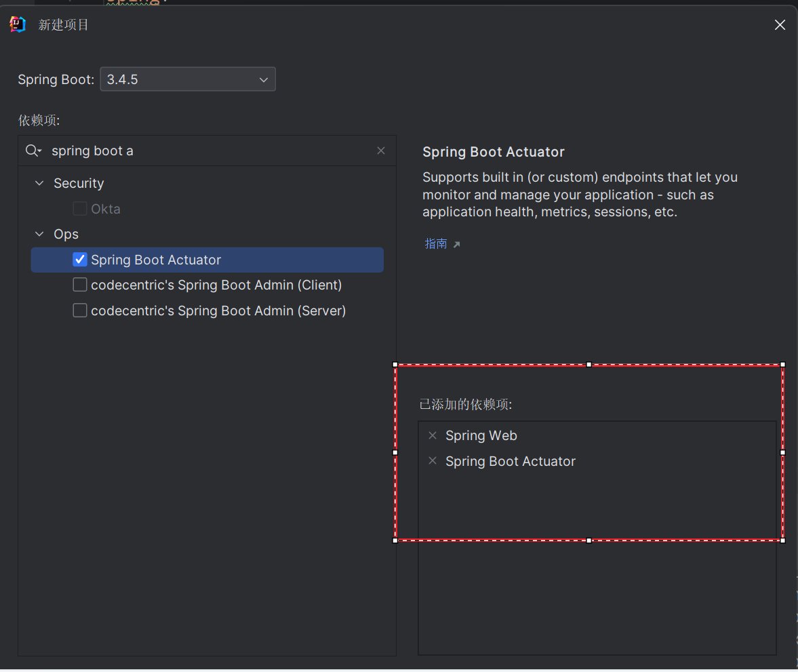Open the 指南 guide link

point(436,244)
